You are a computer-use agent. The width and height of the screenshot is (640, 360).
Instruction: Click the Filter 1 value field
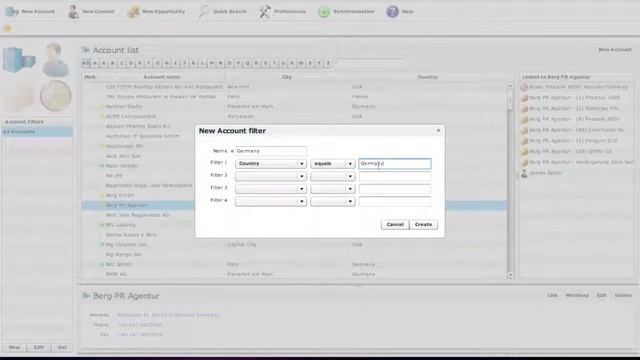[x=395, y=164]
